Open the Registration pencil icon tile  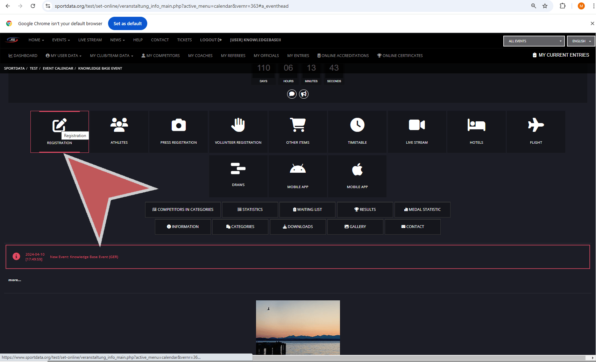point(59,126)
